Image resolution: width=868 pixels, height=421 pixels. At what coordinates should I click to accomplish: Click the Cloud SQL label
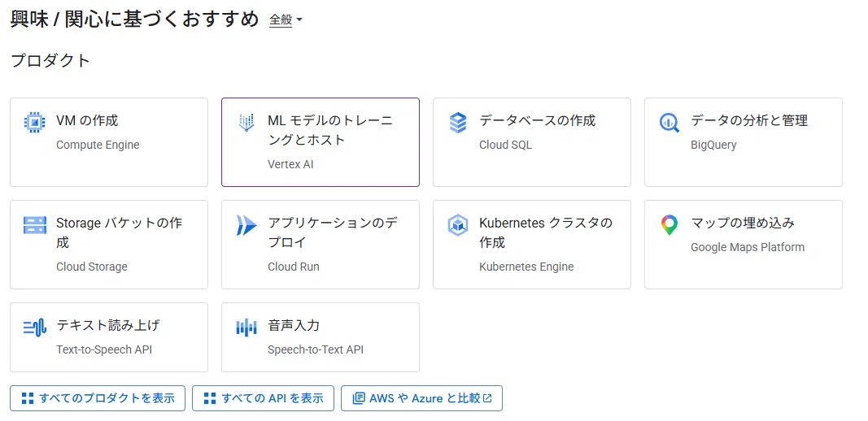coord(505,145)
